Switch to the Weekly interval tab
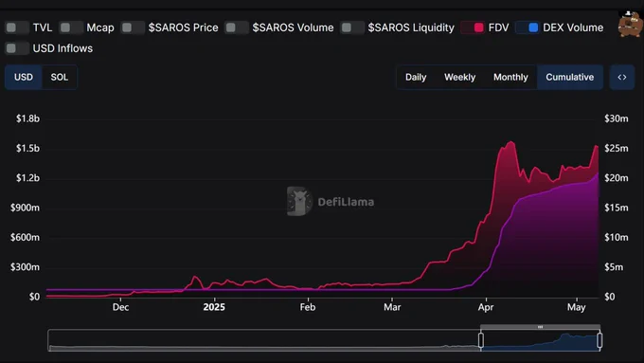This screenshot has width=644, height=363. pyautogui.click(x=459, y=78)
